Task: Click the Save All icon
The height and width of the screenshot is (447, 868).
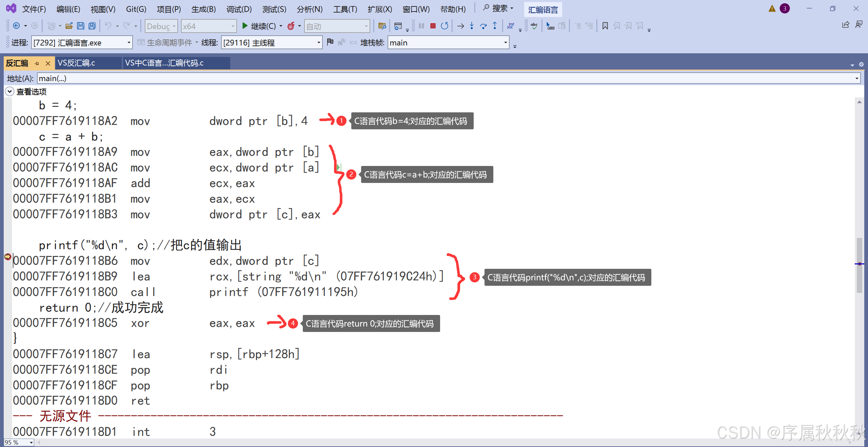Action: coord(92,26)
